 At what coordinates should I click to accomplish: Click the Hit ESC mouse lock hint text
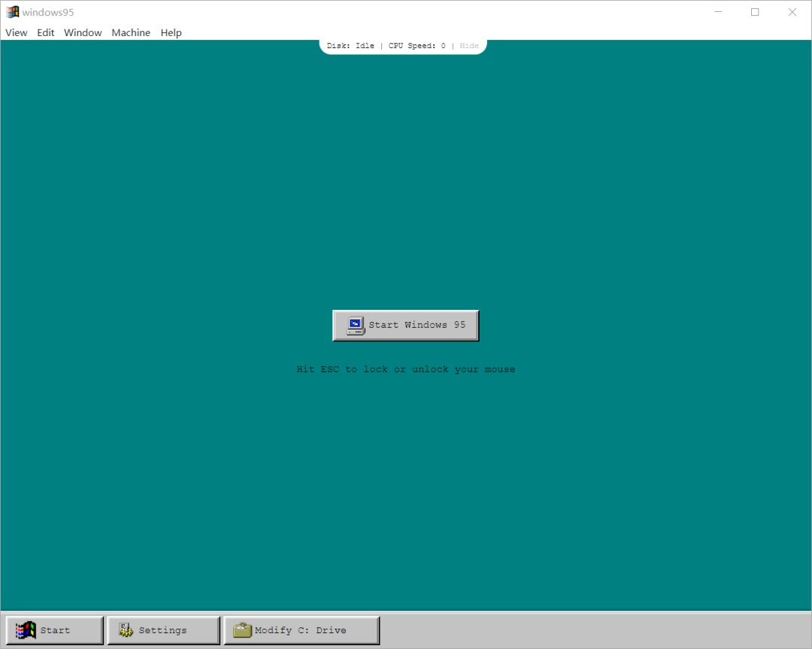point(405,368)
